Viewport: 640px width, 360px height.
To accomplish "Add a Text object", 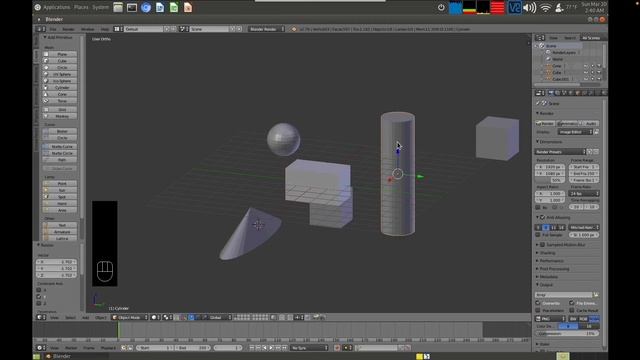I will pos(60,225).
